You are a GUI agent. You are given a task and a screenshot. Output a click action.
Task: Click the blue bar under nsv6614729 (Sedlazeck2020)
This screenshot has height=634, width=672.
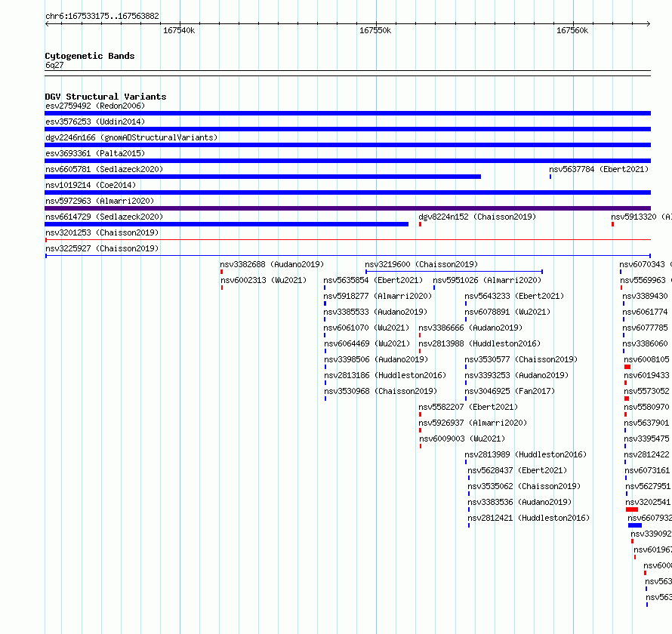coord(227,224)
